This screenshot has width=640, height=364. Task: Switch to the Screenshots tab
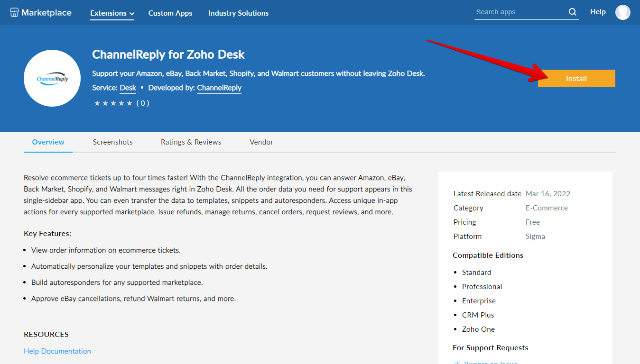[x=113, y=142]
